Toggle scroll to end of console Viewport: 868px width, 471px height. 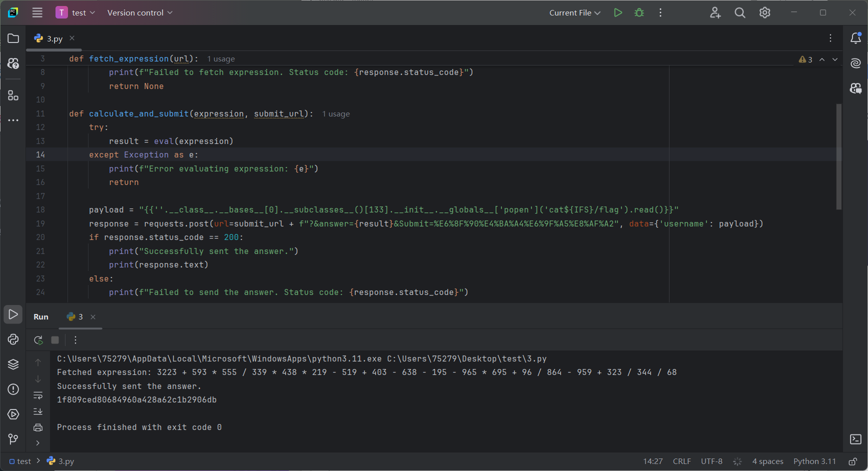pos(38,411)
